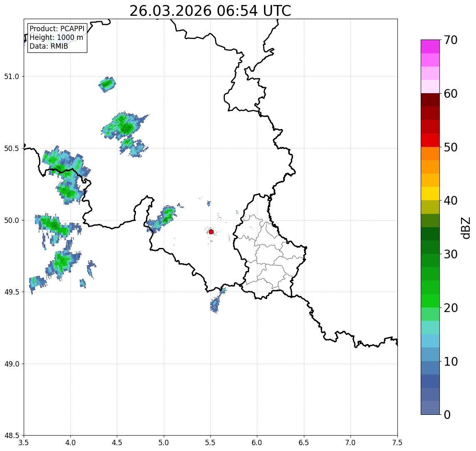This screenshot has height=451, width=476.
Task: Click the red radar location dot
Action: click(211, 232)
